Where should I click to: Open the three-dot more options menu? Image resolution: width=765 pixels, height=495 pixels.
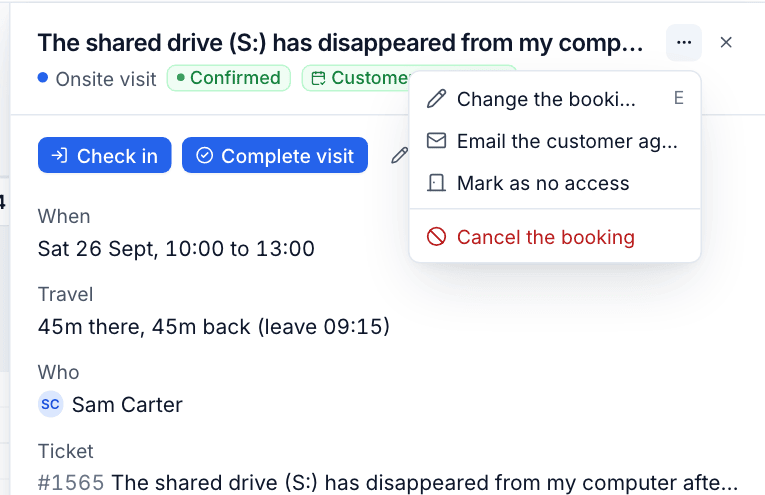pos(684,42)
